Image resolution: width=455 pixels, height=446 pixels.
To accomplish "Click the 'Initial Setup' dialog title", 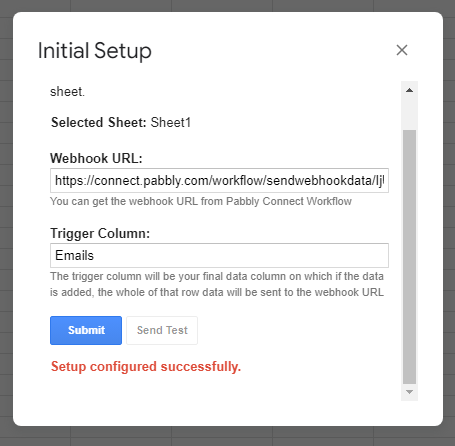I will coord(95,51).
